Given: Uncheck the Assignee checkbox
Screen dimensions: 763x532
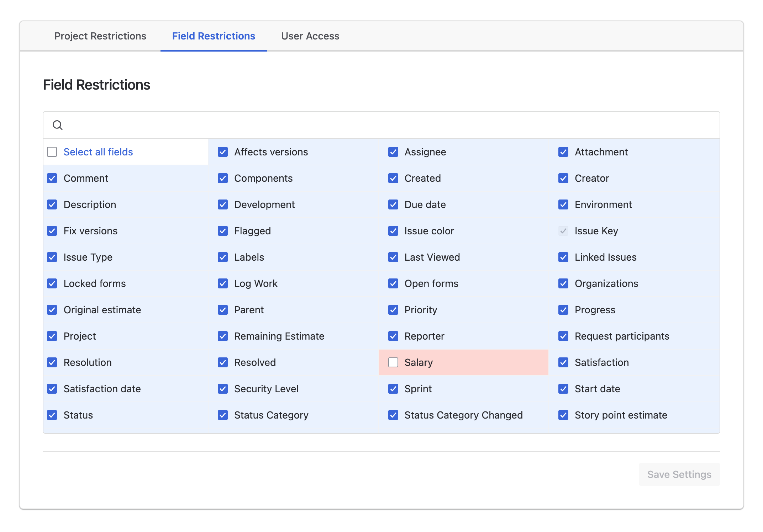Looking at the screenshot, I should [393, 152].
